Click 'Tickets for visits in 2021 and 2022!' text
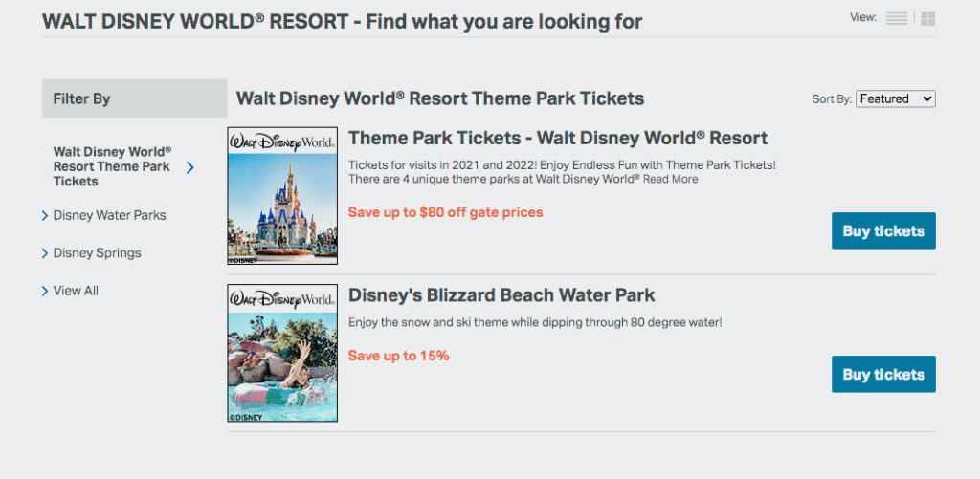Viewport: 980px width, 479px height. (441, 166)
